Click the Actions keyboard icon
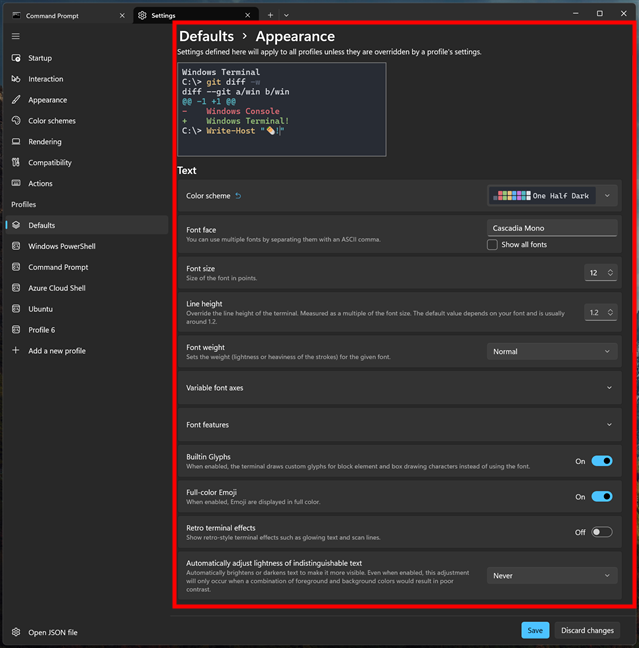Viewport: 639px width, 648px height. [16, 183]
